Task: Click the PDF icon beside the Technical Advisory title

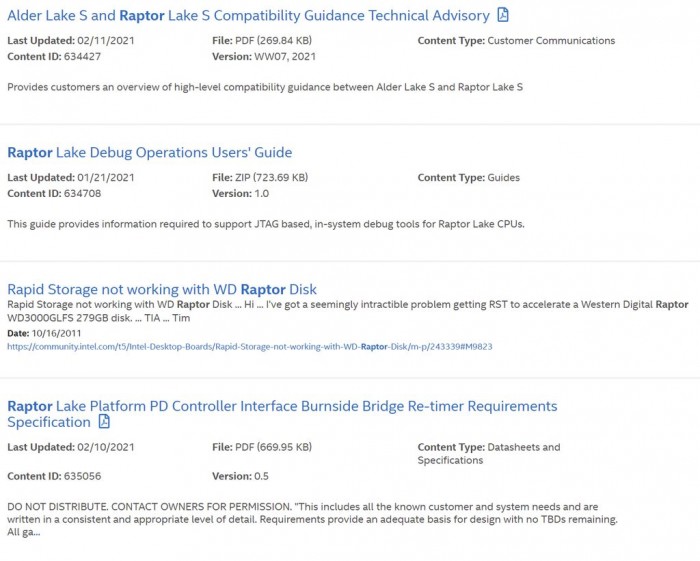Action: coord(503,15)
